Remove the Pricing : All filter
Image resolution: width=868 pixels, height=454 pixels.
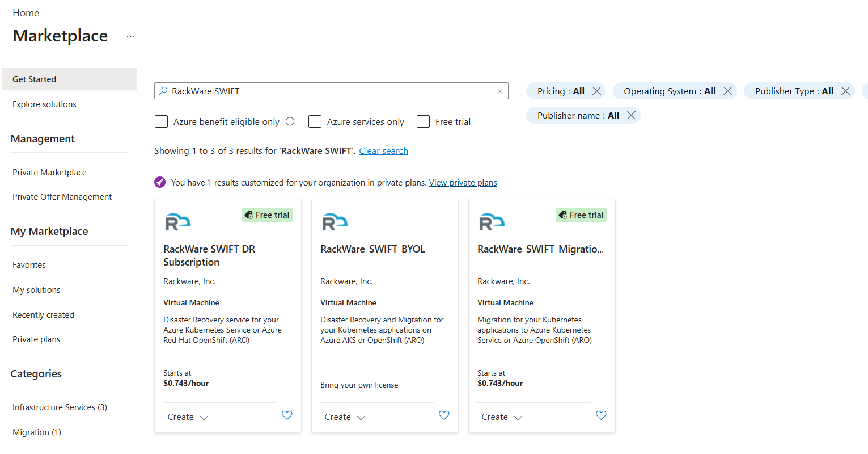coord(596,91)
